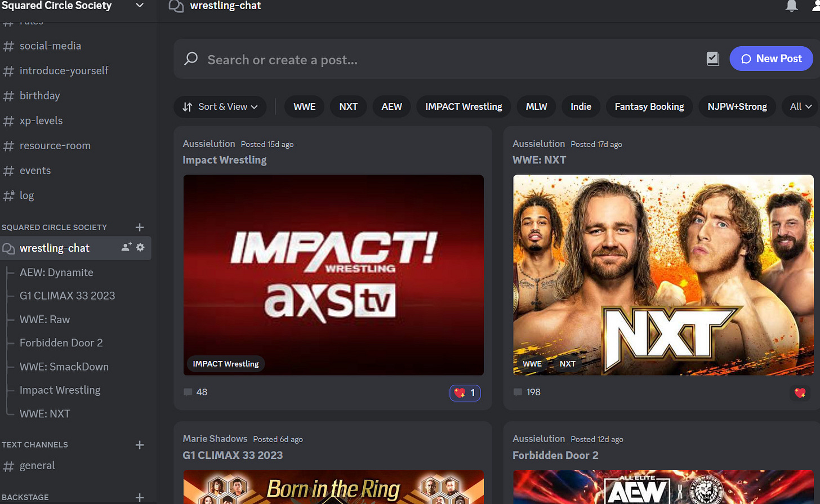Open the Impact Wrestling sidebar thread

pos(60,390)
